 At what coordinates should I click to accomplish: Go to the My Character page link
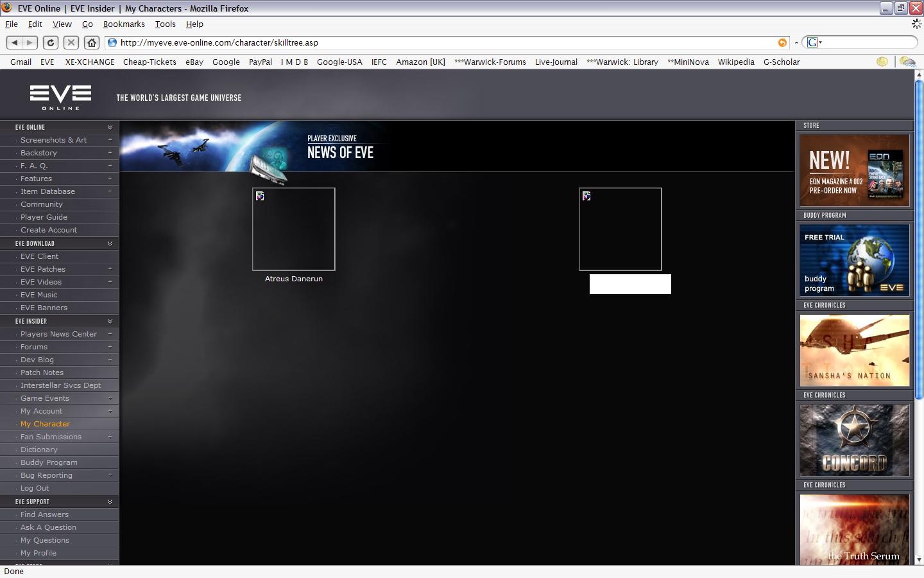click(45, 424)
